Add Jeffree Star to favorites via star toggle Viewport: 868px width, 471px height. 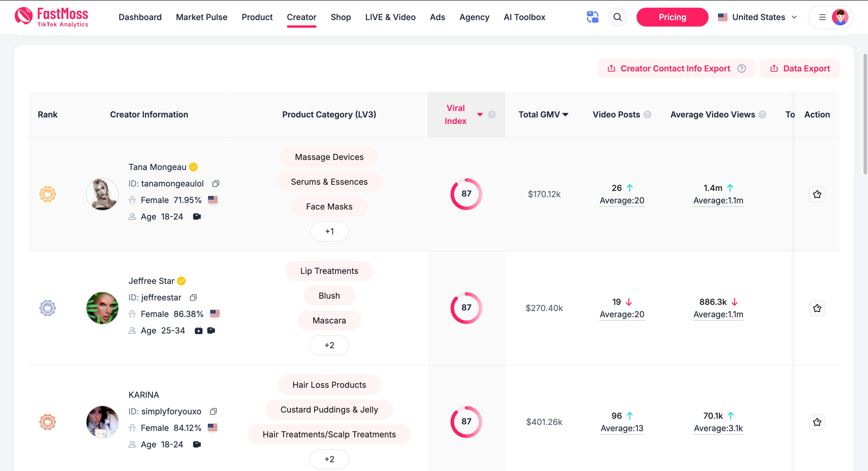click(x=817, y=308)
